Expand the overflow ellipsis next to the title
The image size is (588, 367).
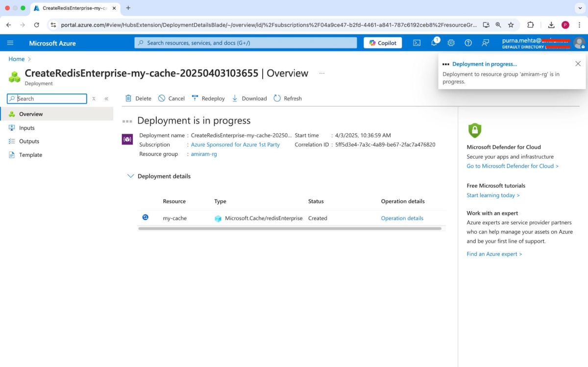click(x=321, y=73)
